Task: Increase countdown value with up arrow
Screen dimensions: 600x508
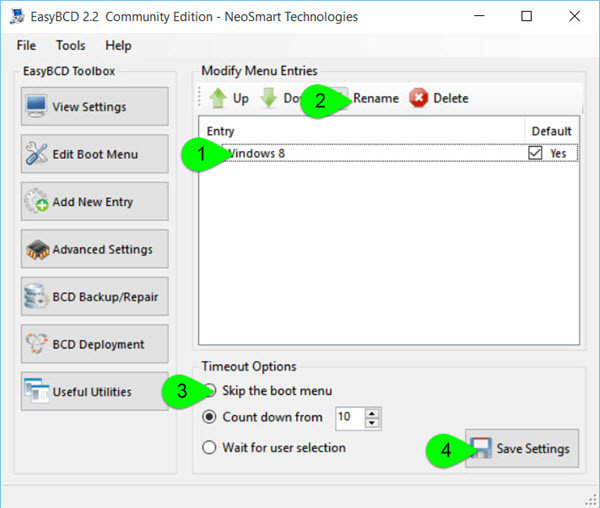Action: (372, 413)
